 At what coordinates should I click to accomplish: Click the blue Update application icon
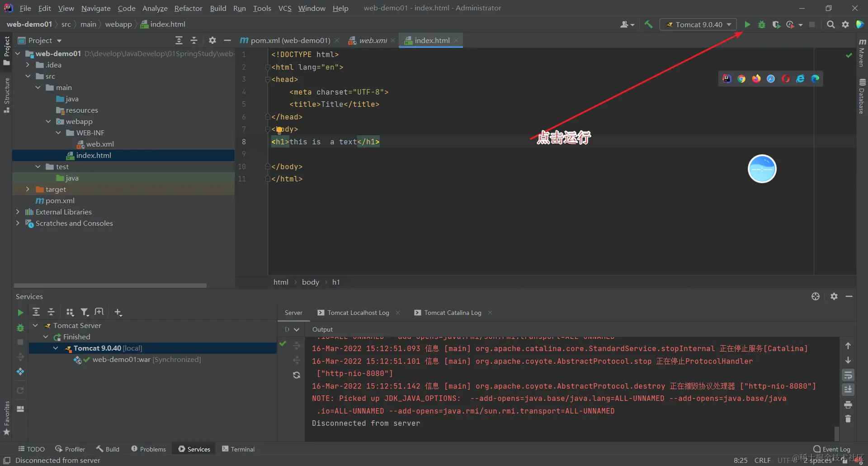coord(20,371)
